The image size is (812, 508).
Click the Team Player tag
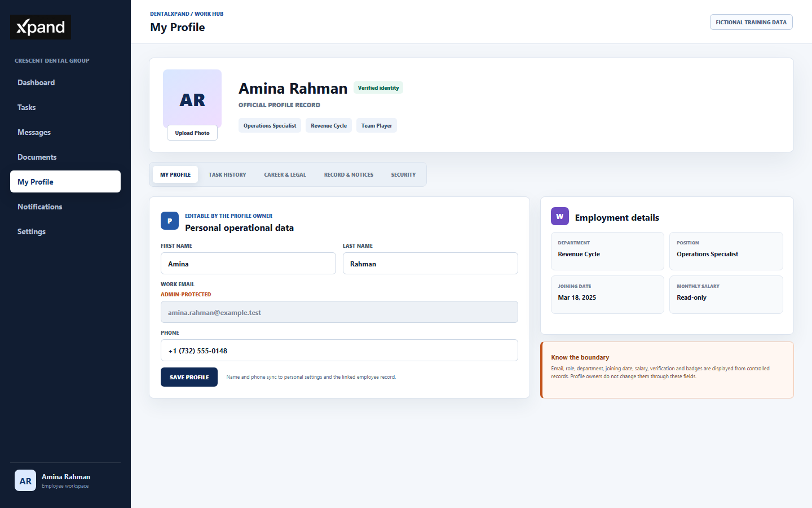coord(377,125)
